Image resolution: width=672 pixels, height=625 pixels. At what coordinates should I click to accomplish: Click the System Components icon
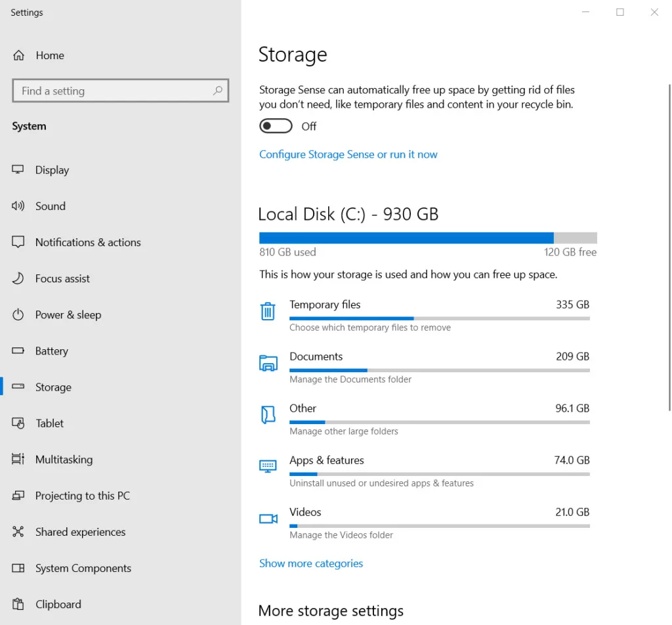click(18, 568)
